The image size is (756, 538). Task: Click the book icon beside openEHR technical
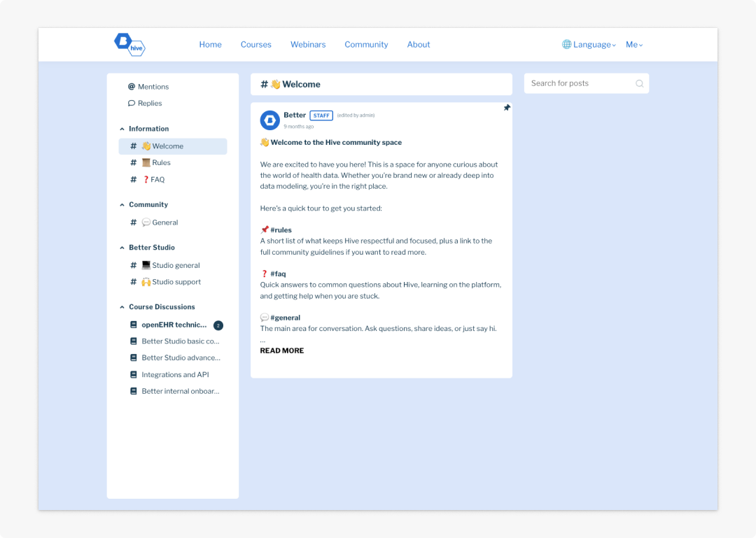coord(134,325)
